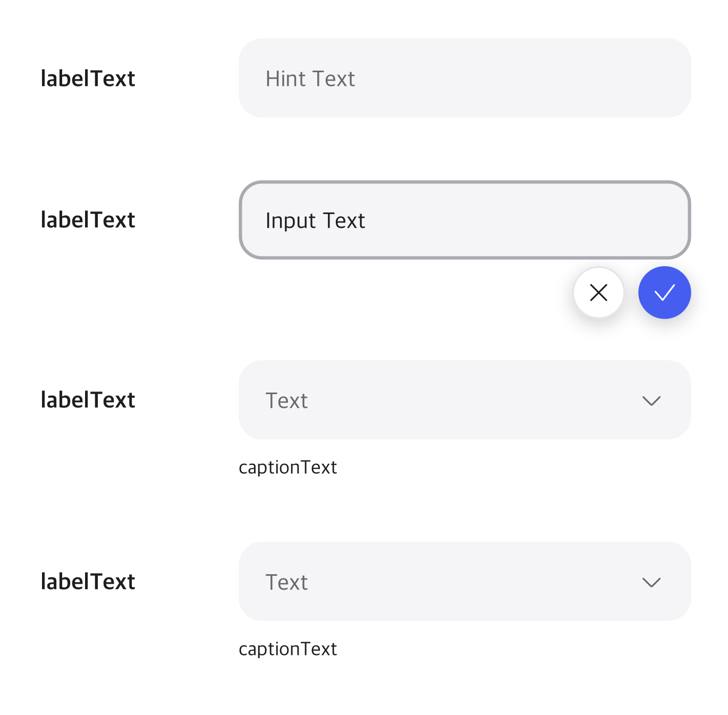Click inside the outlined Input Text field

tap(464, 220)
